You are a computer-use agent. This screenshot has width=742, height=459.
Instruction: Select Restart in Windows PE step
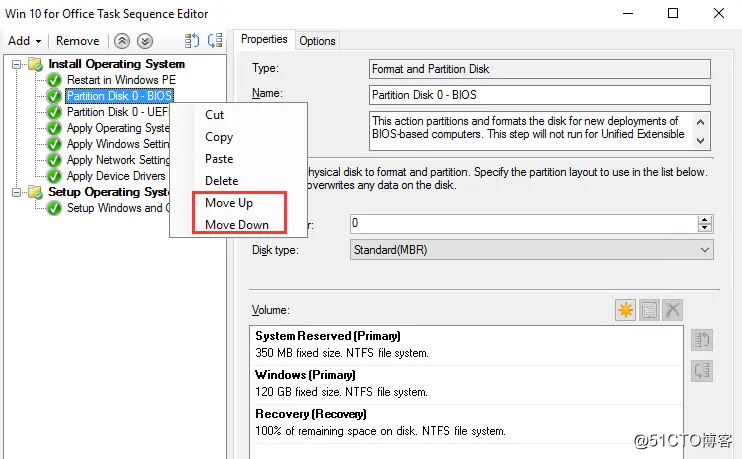[121, 80]
